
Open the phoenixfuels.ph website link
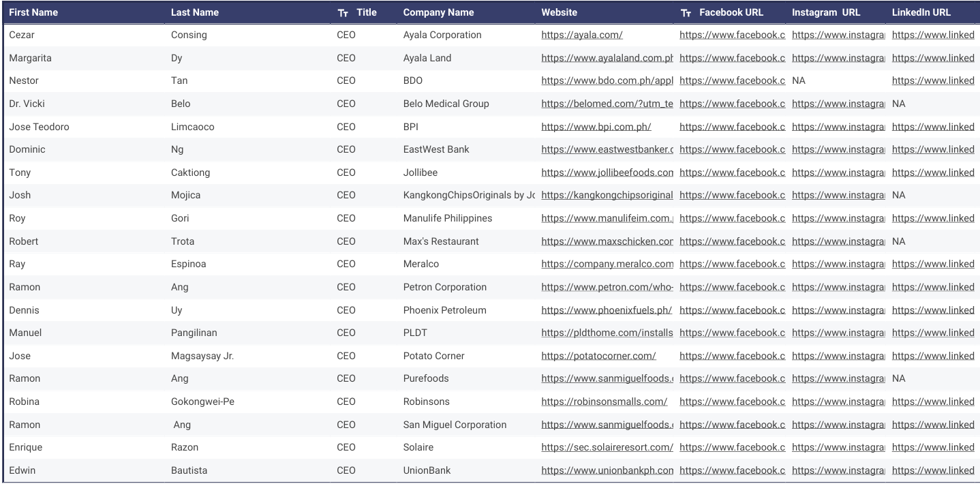607,310
